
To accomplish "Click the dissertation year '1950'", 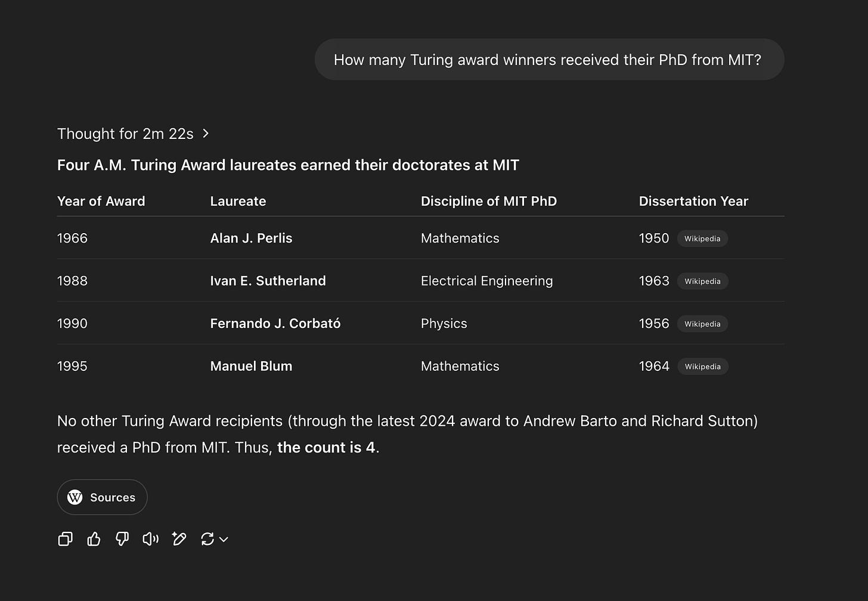I will [x=654, y=238].
